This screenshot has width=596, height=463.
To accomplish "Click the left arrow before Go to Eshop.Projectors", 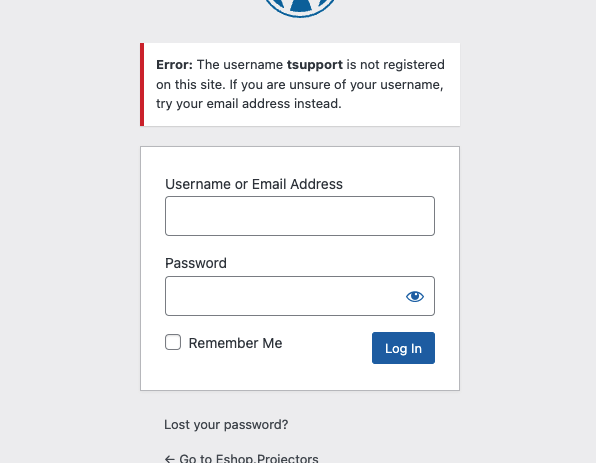I will 170,459.
